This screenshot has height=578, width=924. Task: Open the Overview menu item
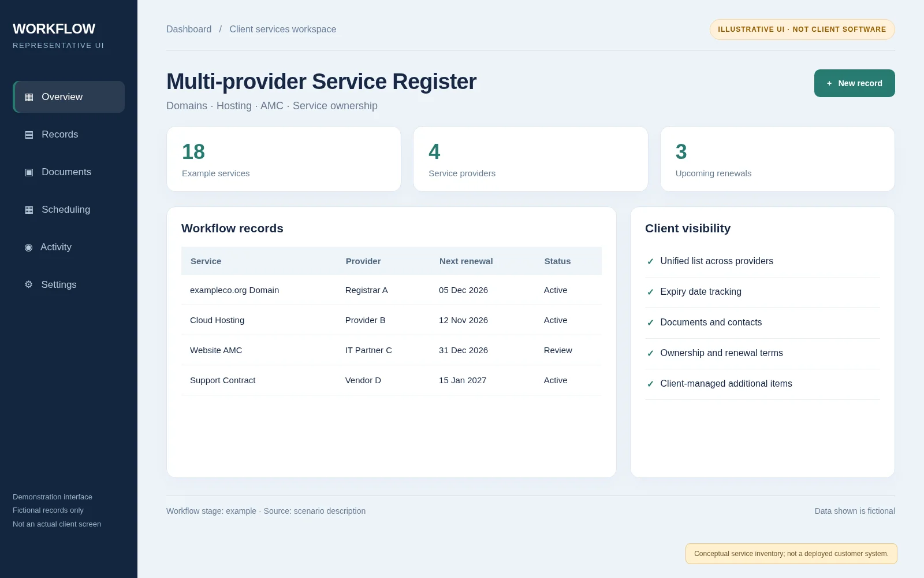[69, 97]
